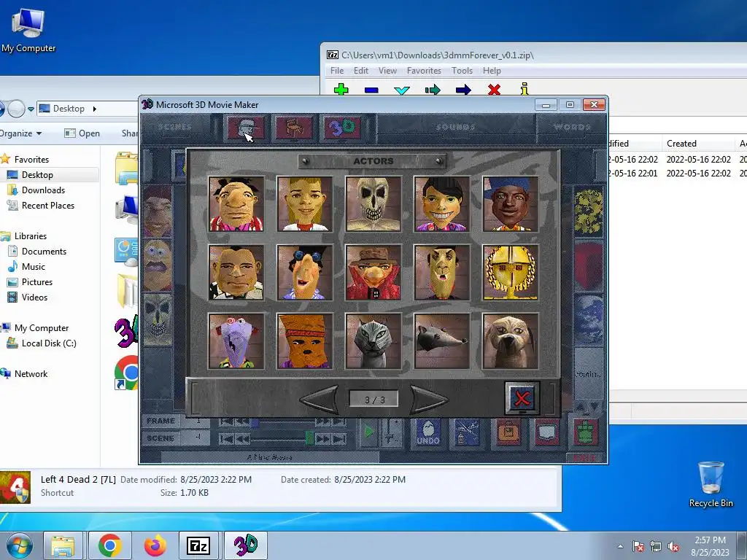Click the Windows Start button
Image resolution: width=747 pixels, height=560 pixels.
coord(18,545)
